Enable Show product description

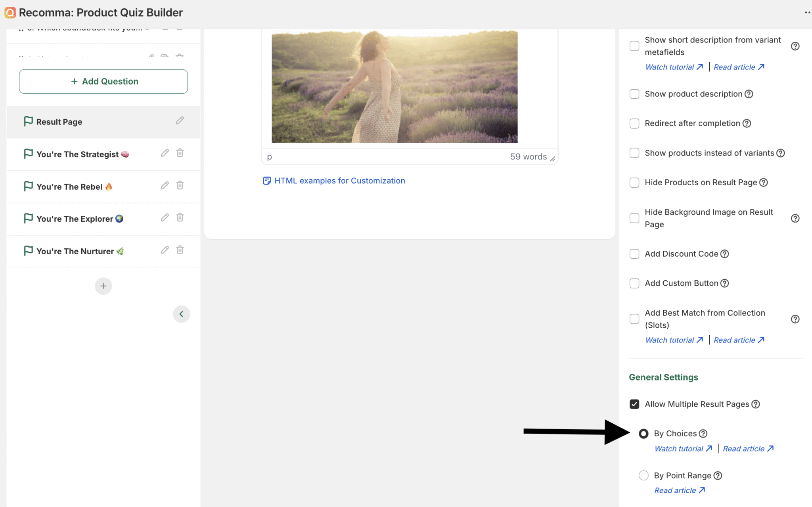(634, 94)
